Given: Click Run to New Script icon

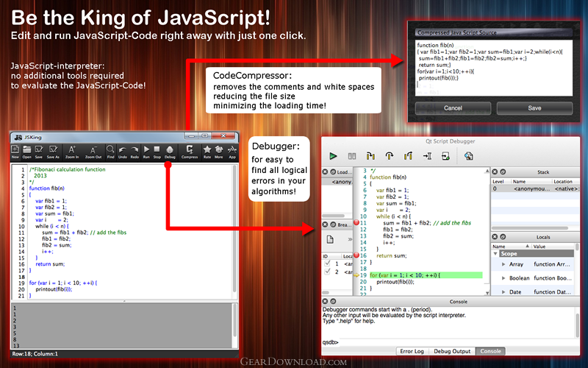Looking at the screenshot, I should click(x=445, y=156).
